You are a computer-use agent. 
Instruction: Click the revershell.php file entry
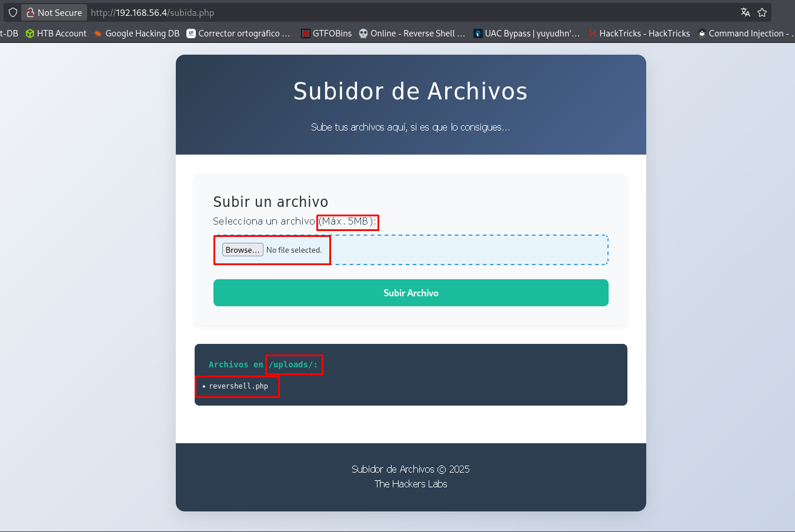click(238, 386)
